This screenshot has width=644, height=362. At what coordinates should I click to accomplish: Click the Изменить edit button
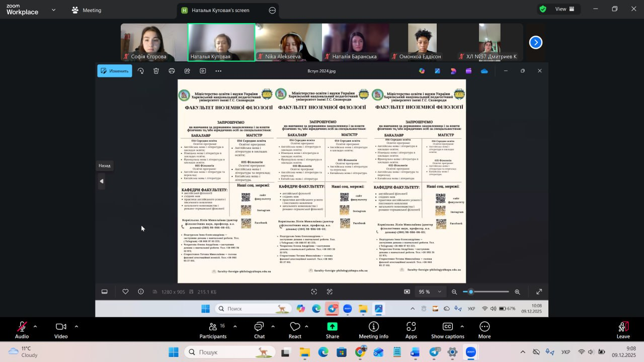point(115,71)
